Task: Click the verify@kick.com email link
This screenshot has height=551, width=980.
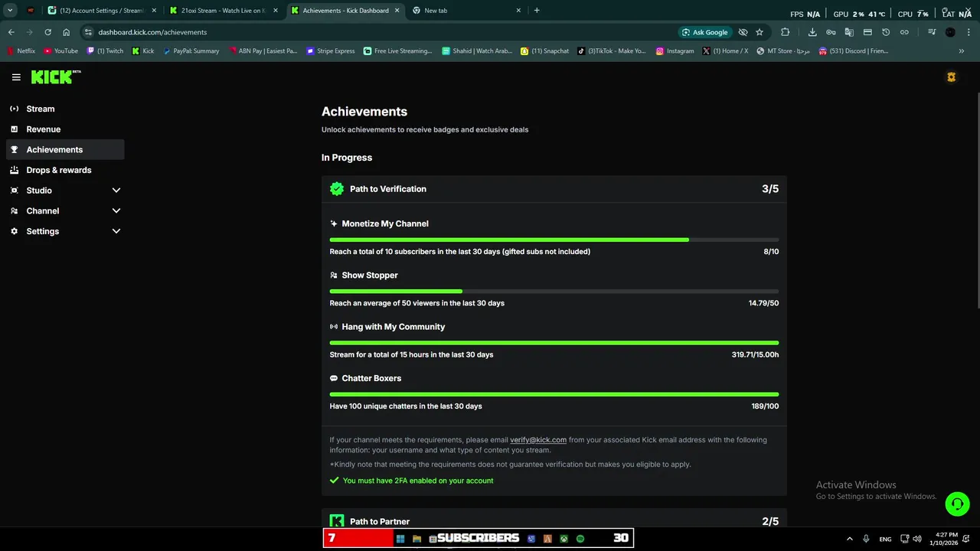Action: [x=538, y=440]
